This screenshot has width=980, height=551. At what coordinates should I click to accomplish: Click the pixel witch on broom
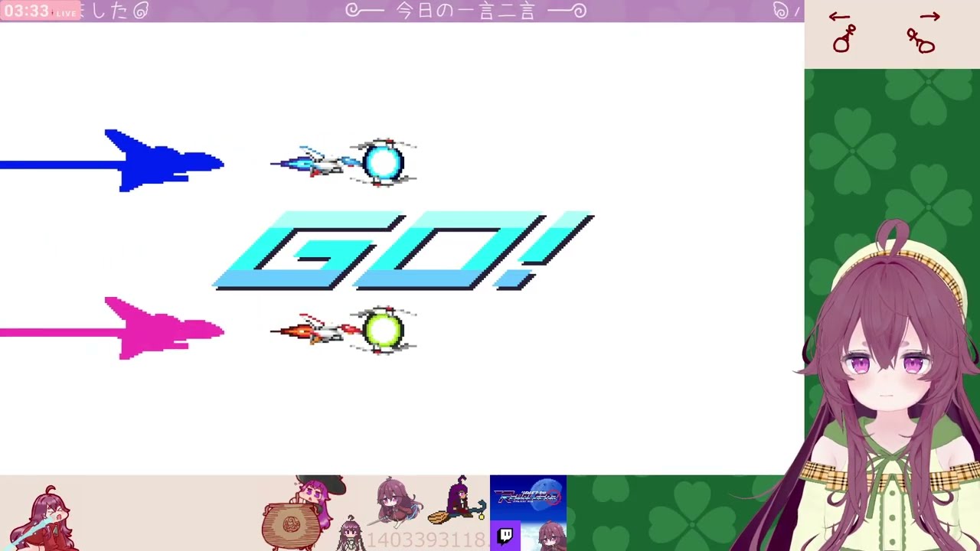click(457, 501)
